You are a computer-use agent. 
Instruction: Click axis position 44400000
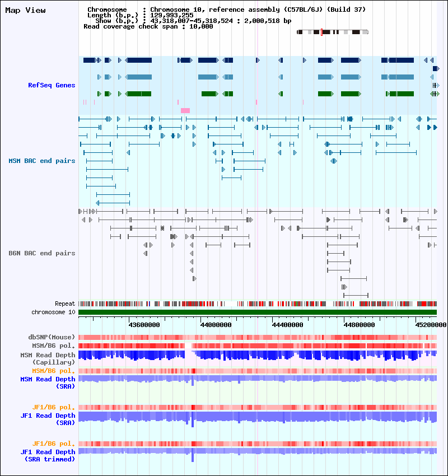[x=287, y=325]
